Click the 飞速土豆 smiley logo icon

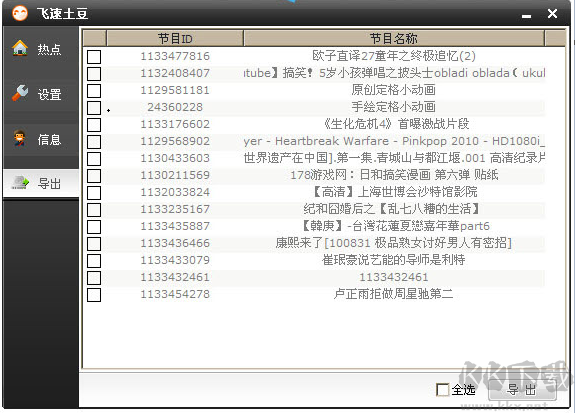click(x=20, y=13)
